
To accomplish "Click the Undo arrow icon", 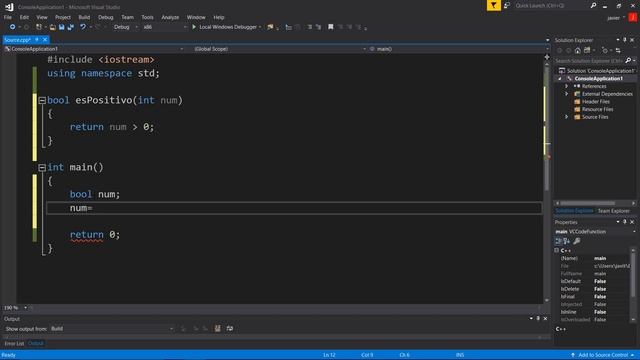I will tap(83, 27).
